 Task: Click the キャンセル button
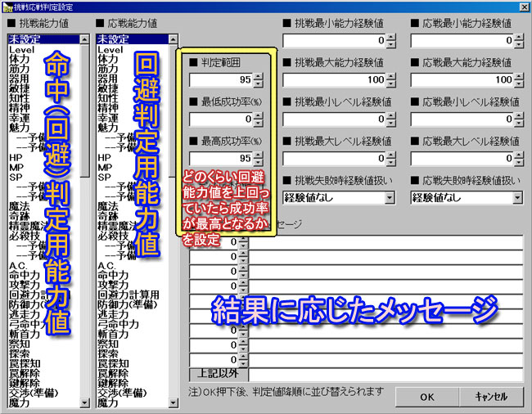(x=491, y=397)
